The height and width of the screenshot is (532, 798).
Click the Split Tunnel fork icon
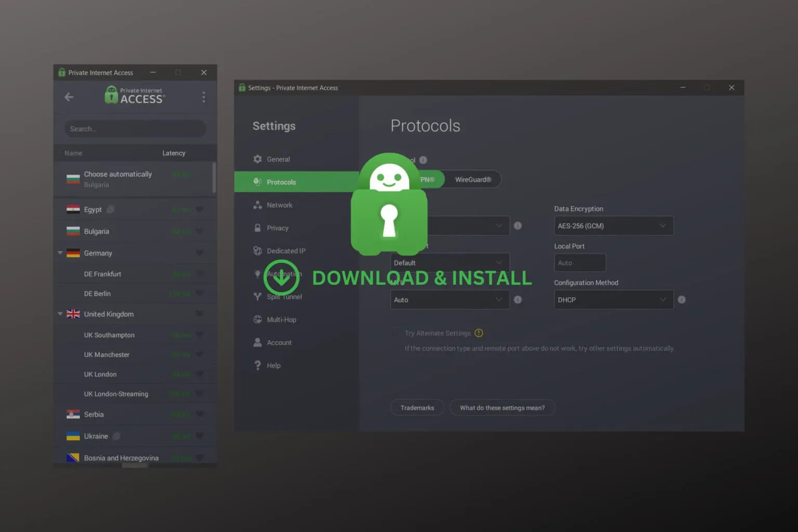[x=257, y=296]
